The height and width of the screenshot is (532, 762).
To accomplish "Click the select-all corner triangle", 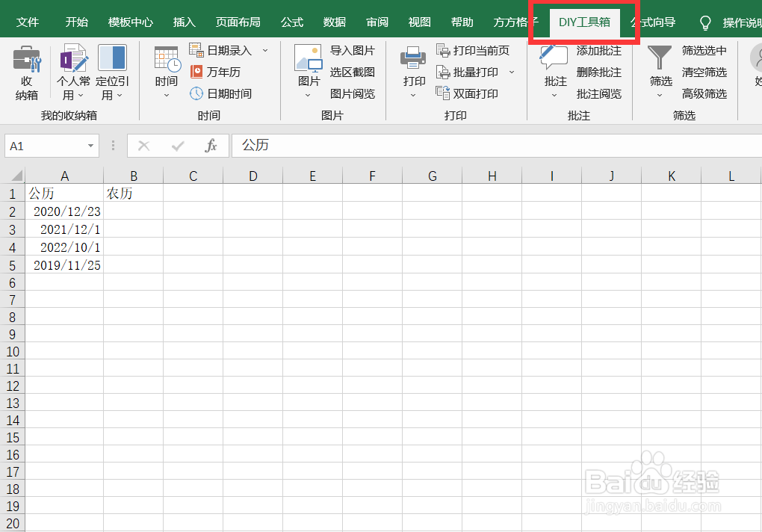I will click(x=17, y=176).
